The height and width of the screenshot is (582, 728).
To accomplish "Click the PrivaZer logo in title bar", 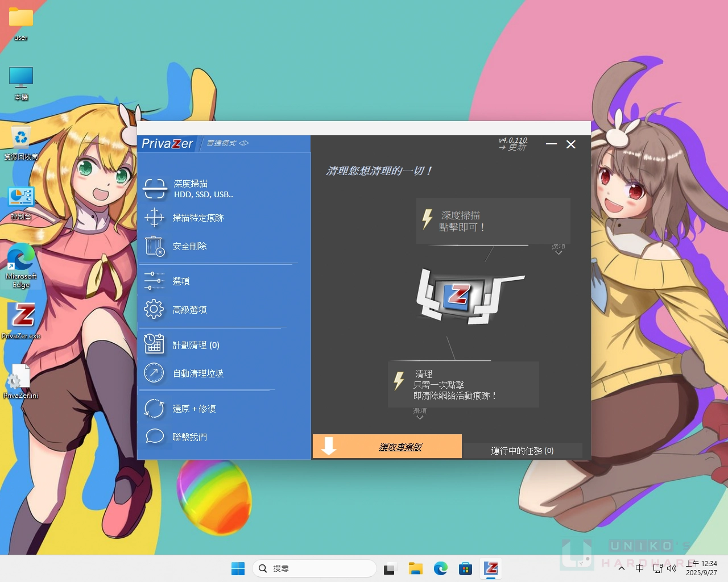I will pyautogui.click(x=167, y=143).
